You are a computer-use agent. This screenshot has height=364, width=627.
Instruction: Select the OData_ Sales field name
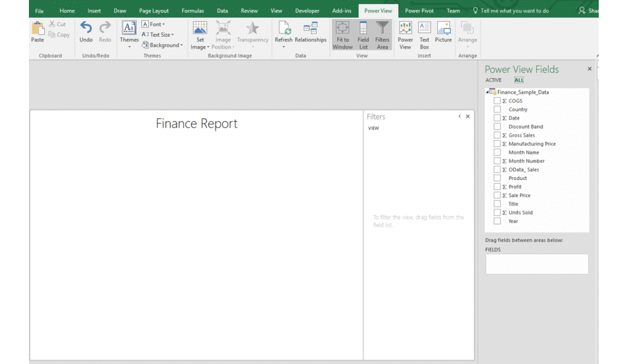click(523, 170)
